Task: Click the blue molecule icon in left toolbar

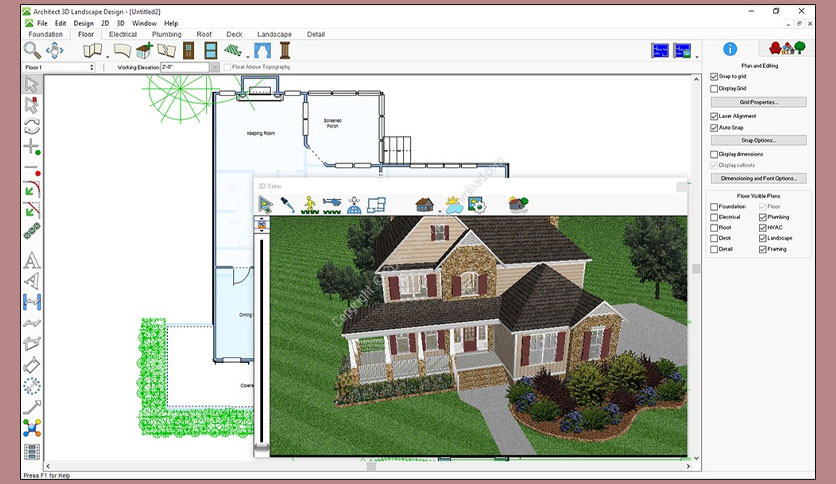Action: coord(31,428)
